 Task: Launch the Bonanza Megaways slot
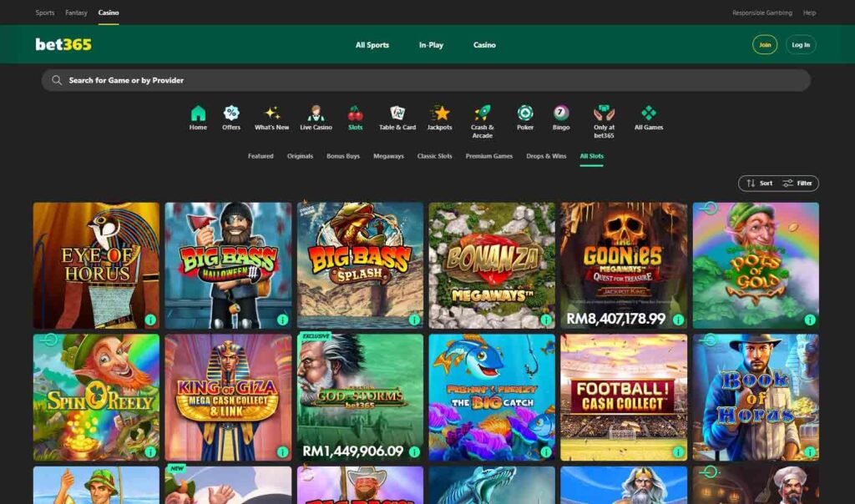(492, 265)
